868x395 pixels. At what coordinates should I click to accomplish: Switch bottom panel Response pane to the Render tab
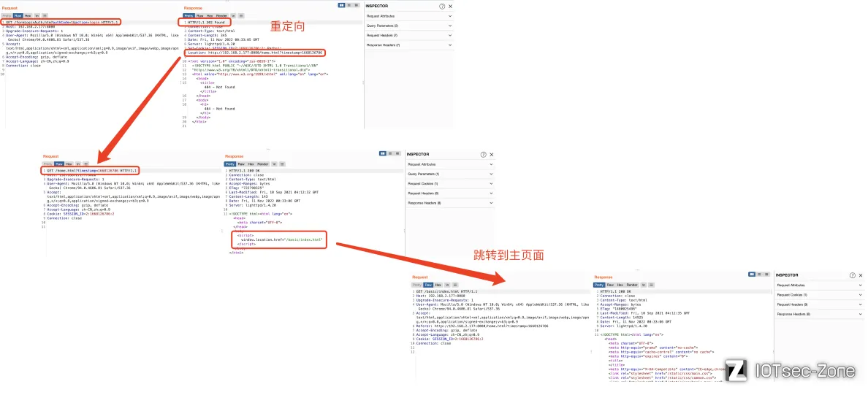[x=632, y=285]
